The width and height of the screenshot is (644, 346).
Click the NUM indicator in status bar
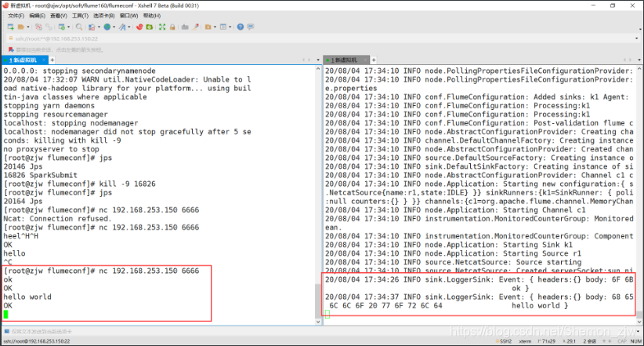636,341
